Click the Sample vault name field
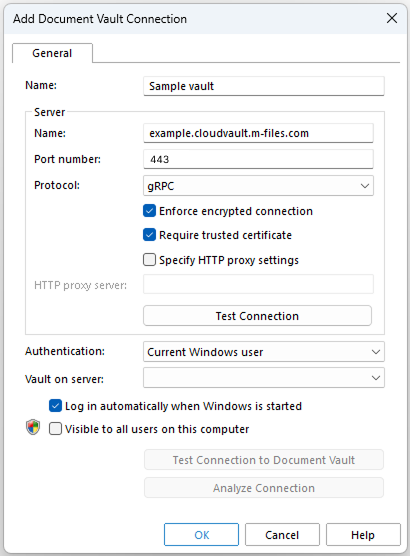Screen dimensions: 410x556 pos(264,86)
